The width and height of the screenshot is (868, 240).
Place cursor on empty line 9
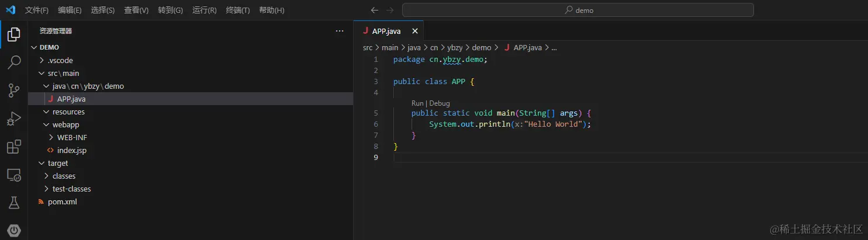pos(630,158)
